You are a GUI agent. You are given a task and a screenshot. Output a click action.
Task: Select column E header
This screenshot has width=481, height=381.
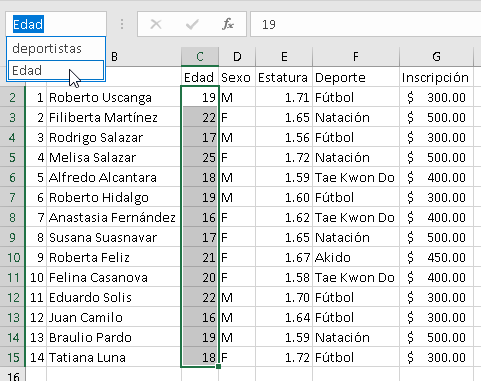tap(284, 57)
